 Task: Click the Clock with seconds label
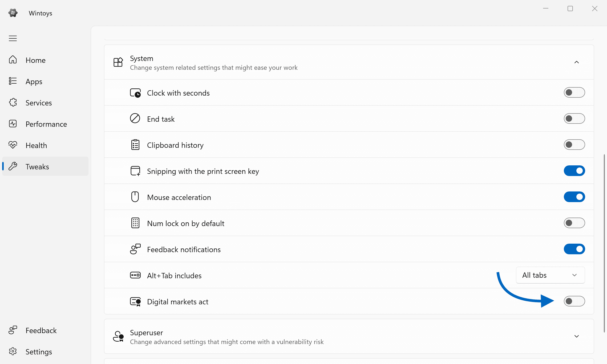(x=178, y=93)
